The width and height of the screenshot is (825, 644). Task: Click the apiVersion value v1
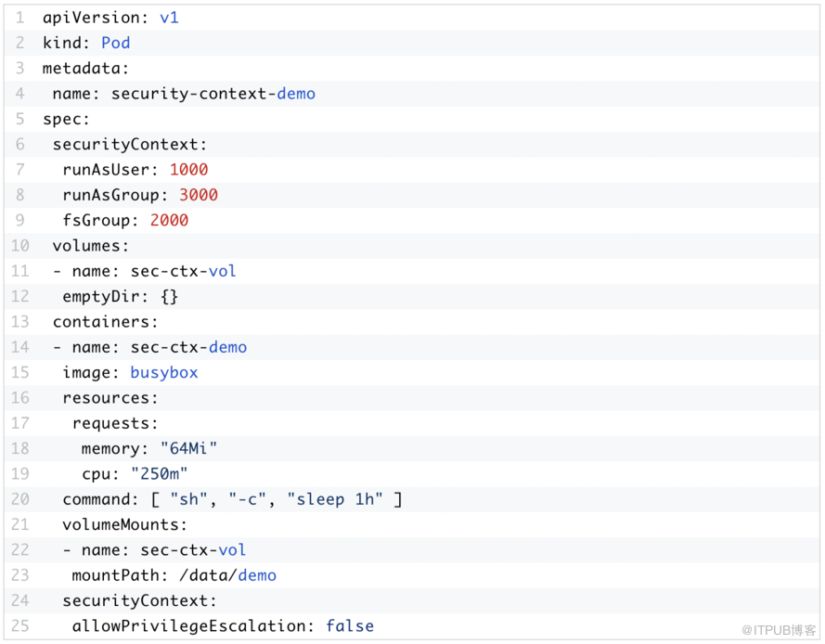[168, 18]
